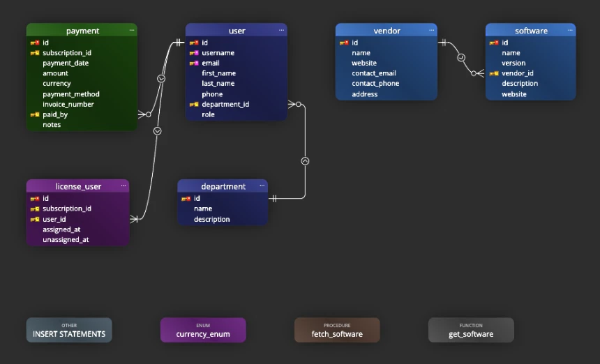Click primary key icon beside department id
This screenshot has height=364, width=600.
click(x=186, y=199)
